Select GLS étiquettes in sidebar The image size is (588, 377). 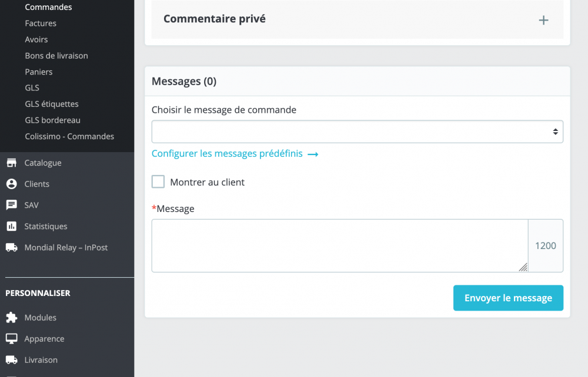coord(52,104)
